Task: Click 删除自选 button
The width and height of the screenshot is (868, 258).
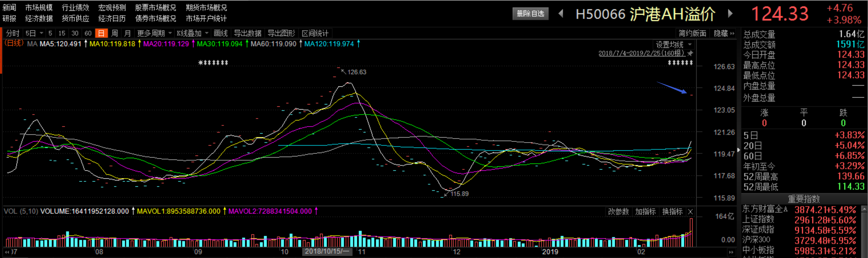Action: coord(530,14)
